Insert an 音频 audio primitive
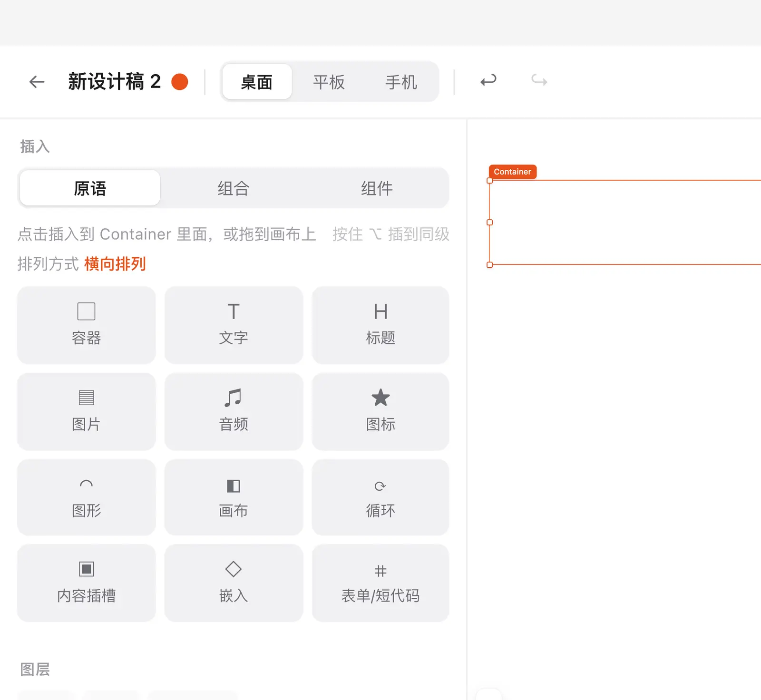This screenshot has height=700, width=761. pyautogui.click(x=234, y=411)
